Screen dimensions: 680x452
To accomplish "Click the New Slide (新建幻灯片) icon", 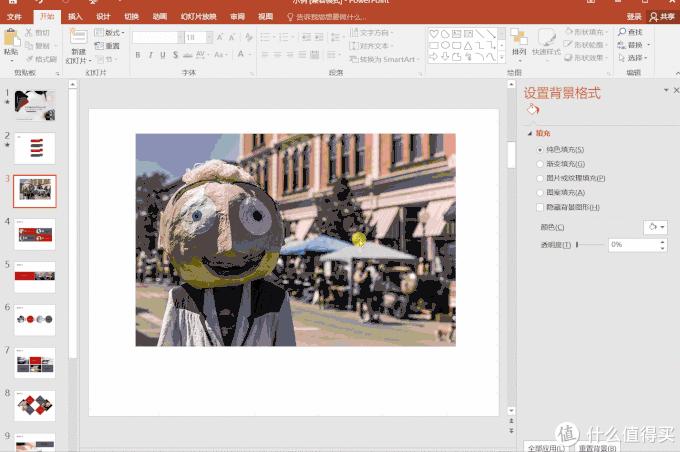I will [78, 37].
